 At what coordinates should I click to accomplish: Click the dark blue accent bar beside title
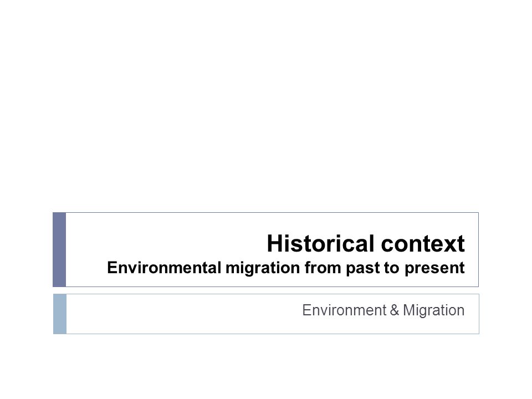coord(59,250)
